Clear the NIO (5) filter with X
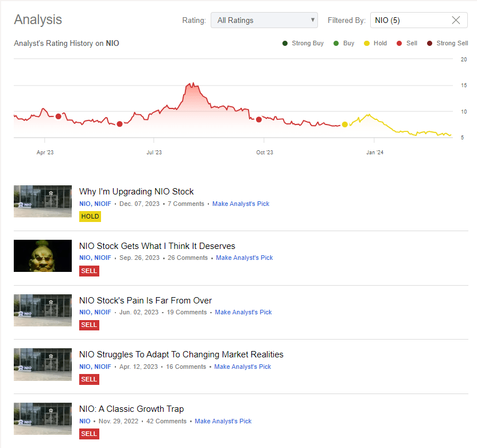This screenshot has height=448, width=477. tap(456, 20)
